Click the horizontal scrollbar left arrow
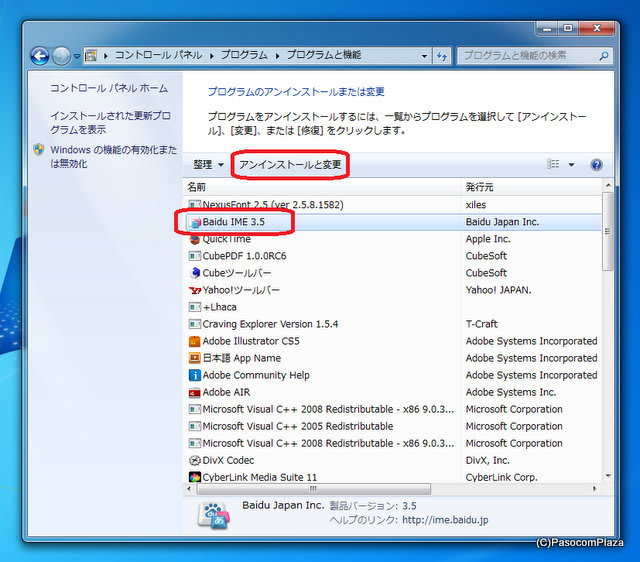Screen dimensions: 640x562 click(x=189, y=489)
